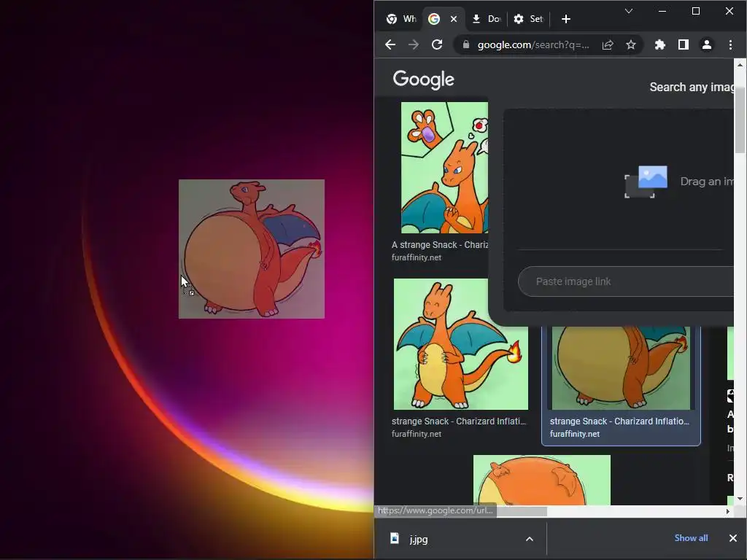Click the forward navigation arrow
Image resolution: width=747 pixels, height=560 pixels.
414,44
